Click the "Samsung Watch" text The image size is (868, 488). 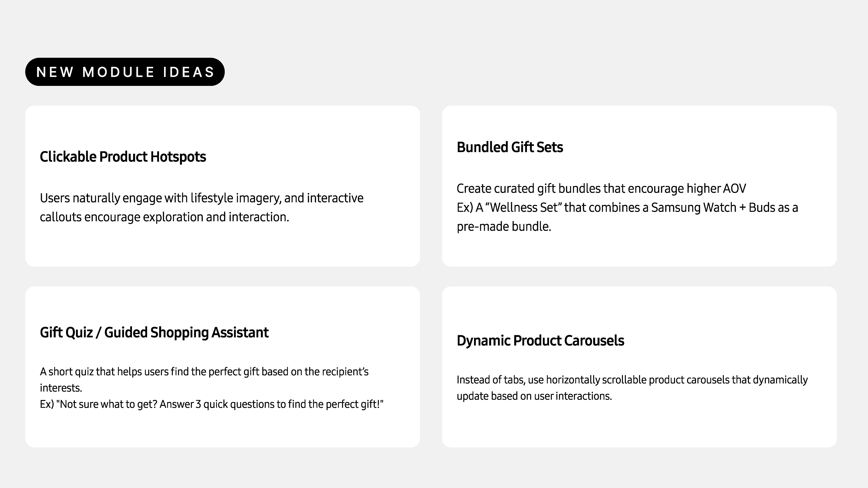tap(693, 207)
